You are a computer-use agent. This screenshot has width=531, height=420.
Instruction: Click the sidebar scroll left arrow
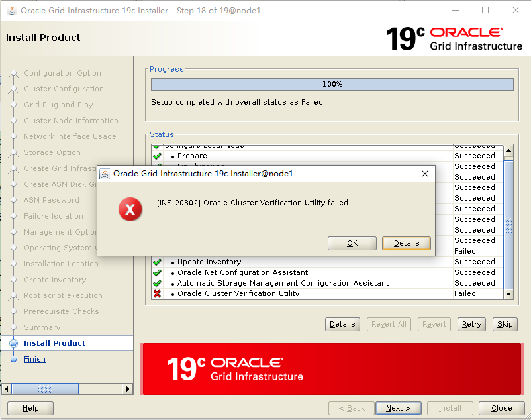click(7, 388)
